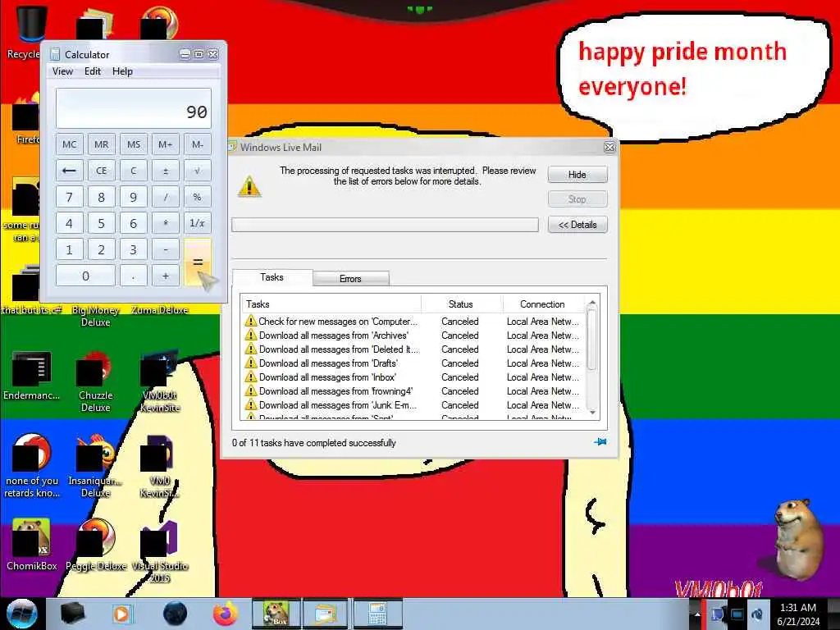
Task: Sort by the Status column header
Action: [461, 304]
